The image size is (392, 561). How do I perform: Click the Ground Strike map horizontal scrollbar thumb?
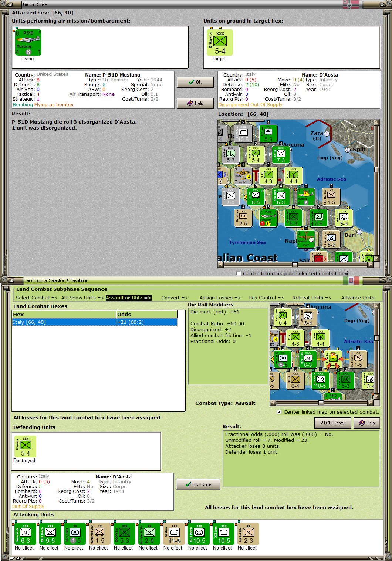coord(295,265)
